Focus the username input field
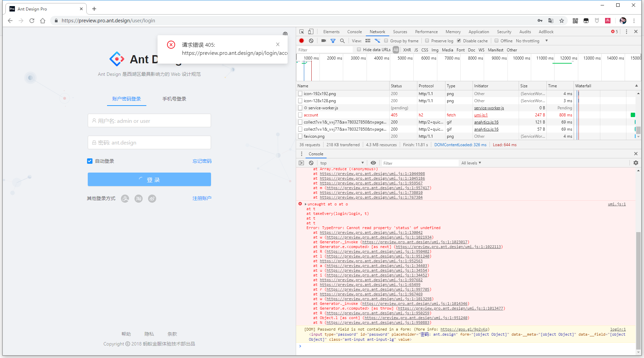The width and height of the screenshot is (644, 358). pyautogui.click(x=149, y=121)
